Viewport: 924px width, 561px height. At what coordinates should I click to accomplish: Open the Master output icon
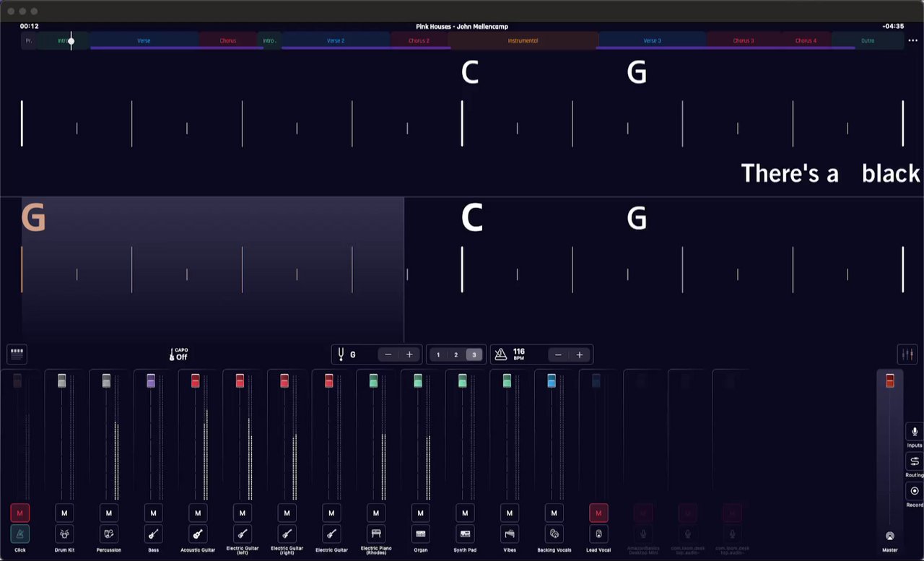point(890,536)
